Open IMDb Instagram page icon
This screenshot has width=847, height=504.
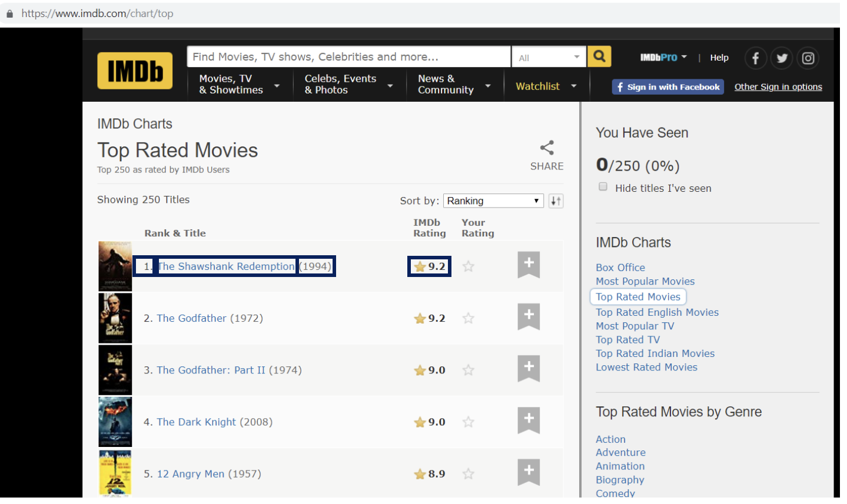pyautogui.click(x=808, y=58)
